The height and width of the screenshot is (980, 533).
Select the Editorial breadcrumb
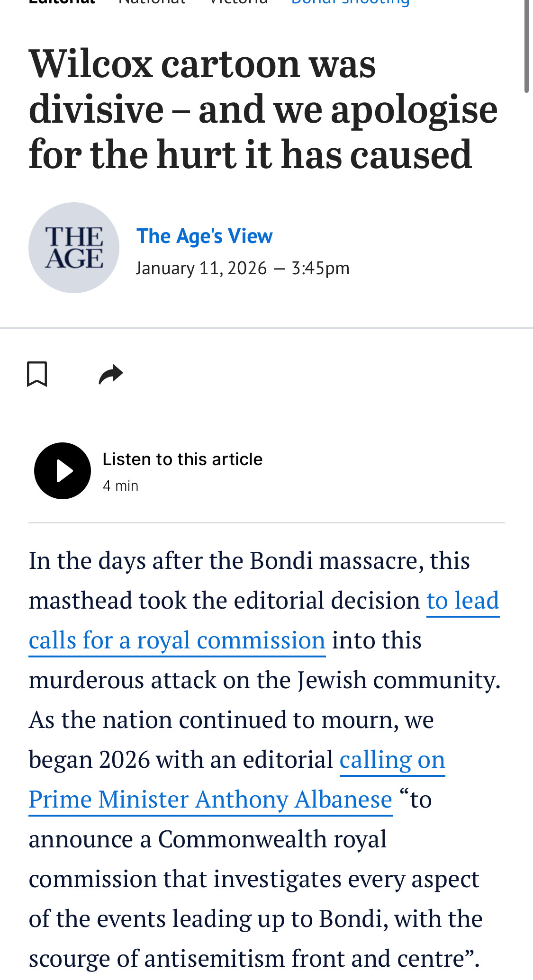pyautogui.click(x=62, y=2)
